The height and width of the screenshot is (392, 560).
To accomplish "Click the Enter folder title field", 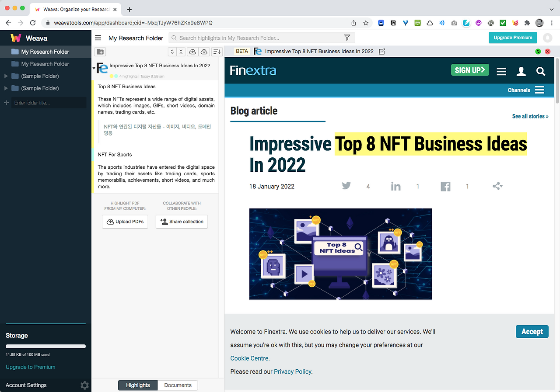I will click(49, 103).
